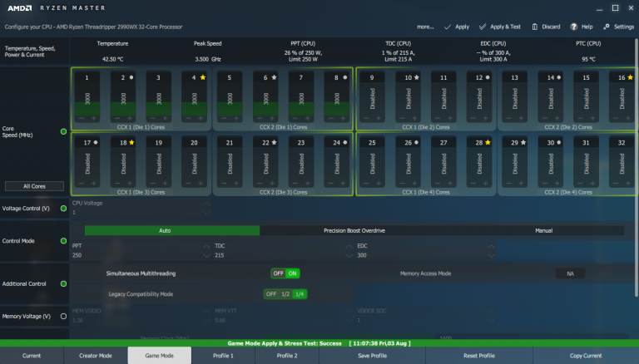Viewport: 639px width, 364px height.
Task: Select Manual control mode
Action: [x=543, y=230]
